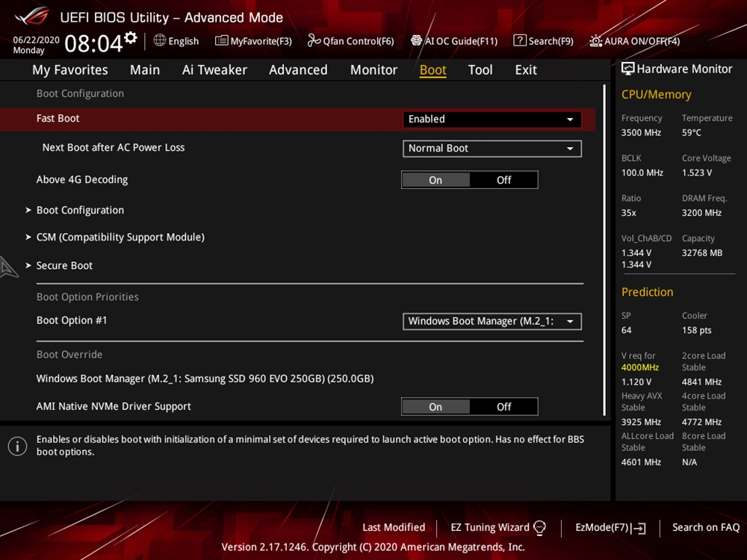Image resolution: width=747 pixels, height=560 pixels.
Task: Click the Boot Option #1 label
Action: (72, 320)
